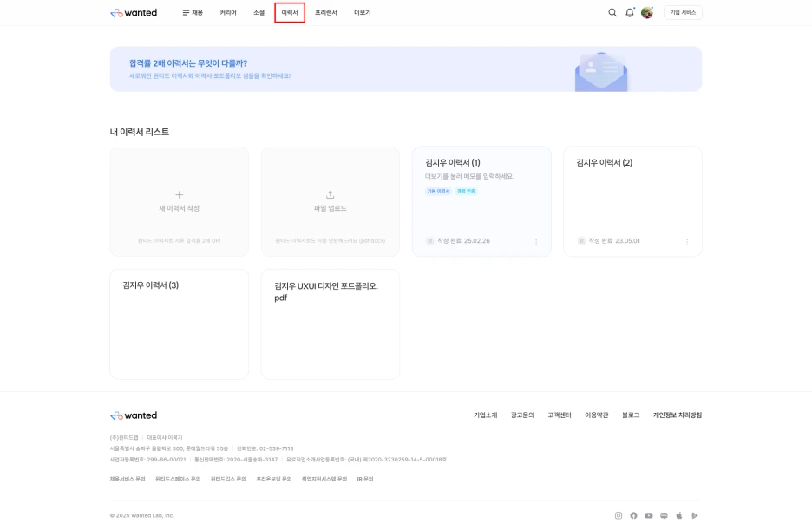This screenshot has height=530, width=812.
Task: Click the 기업 서비스 button
Action: tap(683, 12)
